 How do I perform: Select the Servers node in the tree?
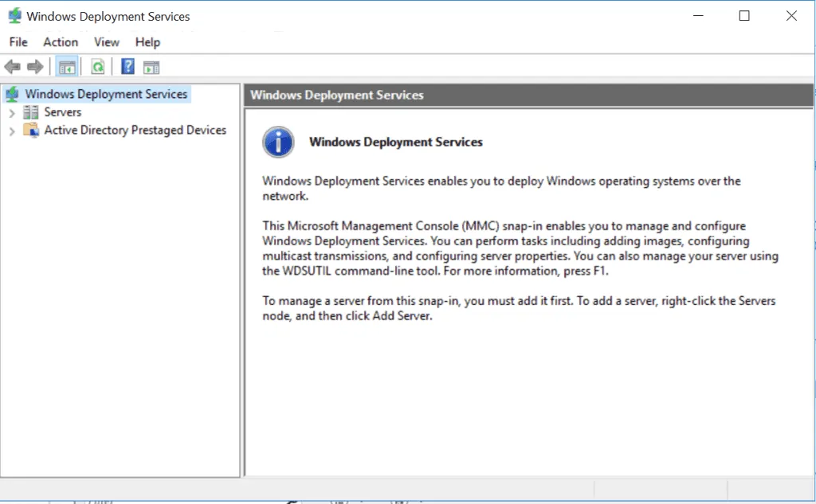pos(62,111)
